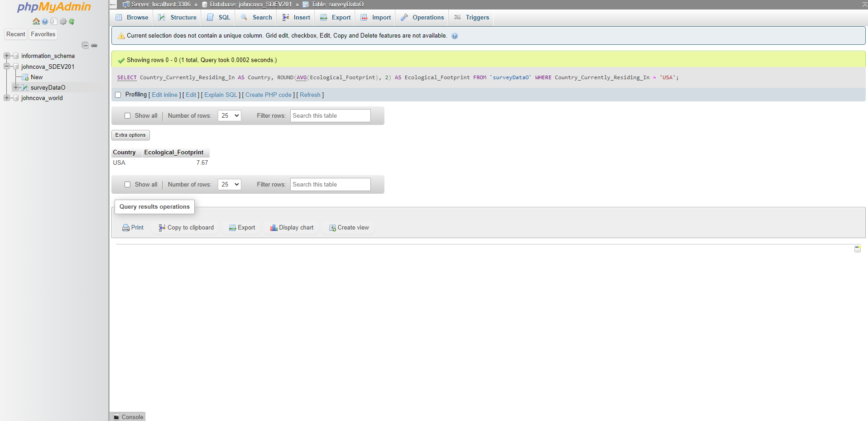
Task: Open the Import tab
Action: coord(376,18)
